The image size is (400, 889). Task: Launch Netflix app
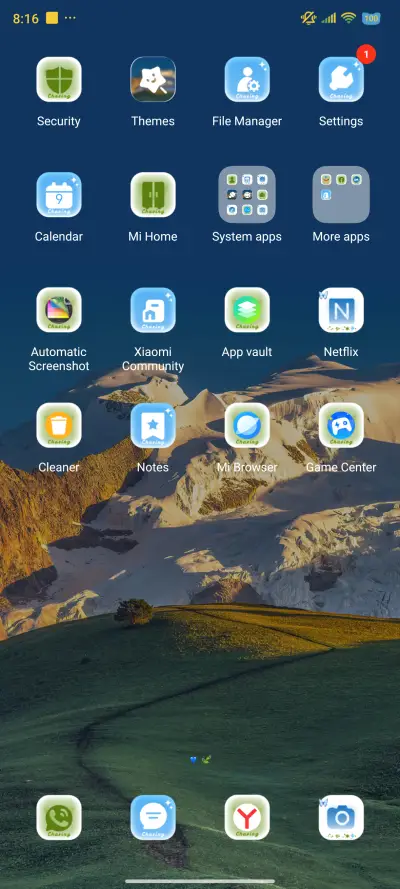tap(341, 310)
